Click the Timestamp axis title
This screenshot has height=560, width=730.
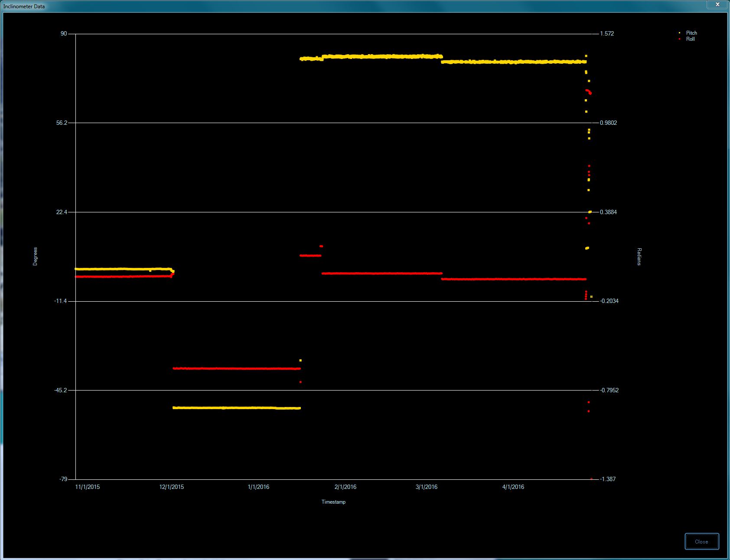333,502
